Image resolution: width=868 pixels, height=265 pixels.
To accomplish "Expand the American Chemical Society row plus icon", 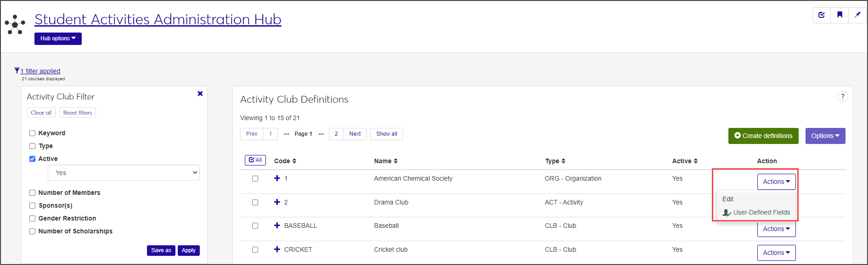I will (x=277, y=178).
